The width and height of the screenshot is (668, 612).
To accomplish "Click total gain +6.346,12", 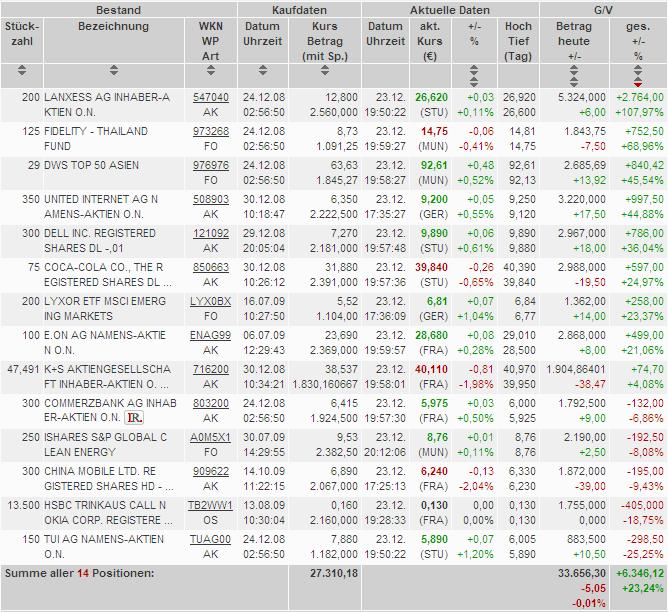I will coord(640,574).
